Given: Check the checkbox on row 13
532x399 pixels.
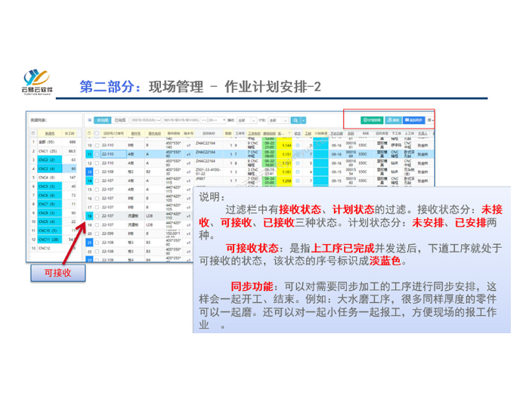Looking at the screenshot, I should (97, 172).
